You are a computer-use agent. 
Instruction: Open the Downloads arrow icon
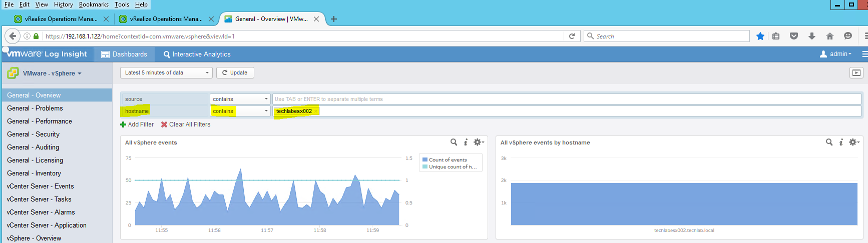[x=812, y=36]
